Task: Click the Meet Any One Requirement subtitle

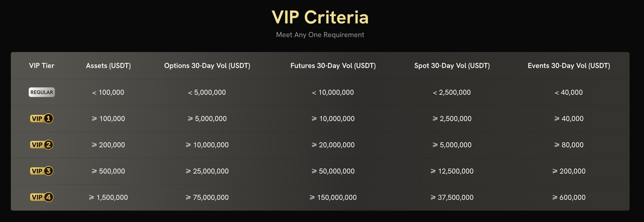Action: (320, 35)
